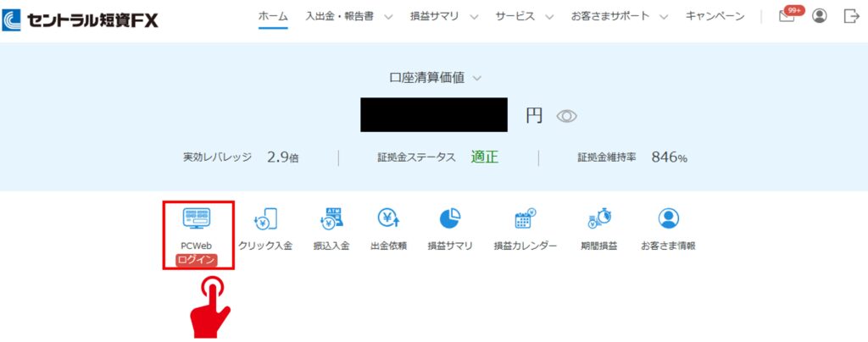Image resolution: width=868 pixels, height=342 pixels.
Task: Toggle balance visibility with the eye icon
Action: pyautogui.click(x=566, y=116)
